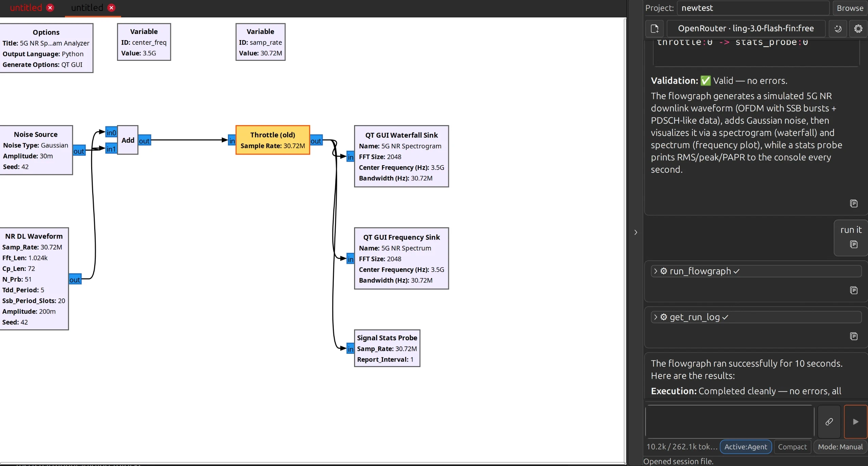Close the second untitled tab with the red X
This screenshot has width=868, height=466.
tap(111, 8)
